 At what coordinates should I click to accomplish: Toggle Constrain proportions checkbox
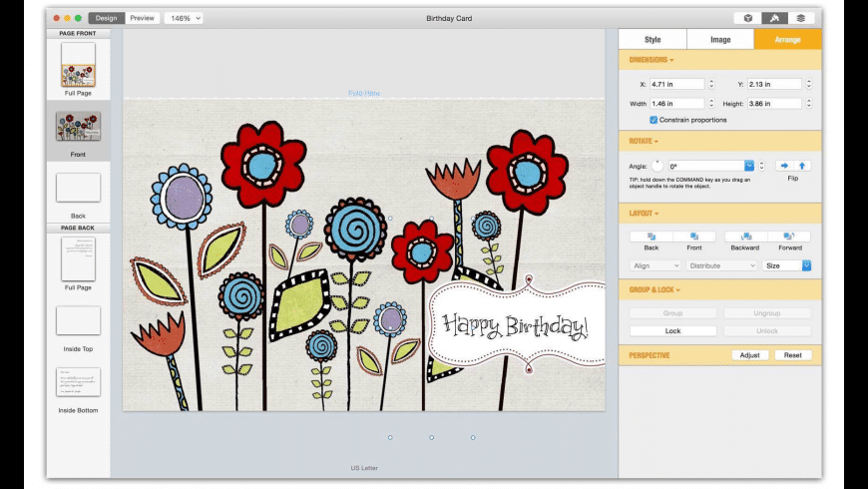point(653,120)
